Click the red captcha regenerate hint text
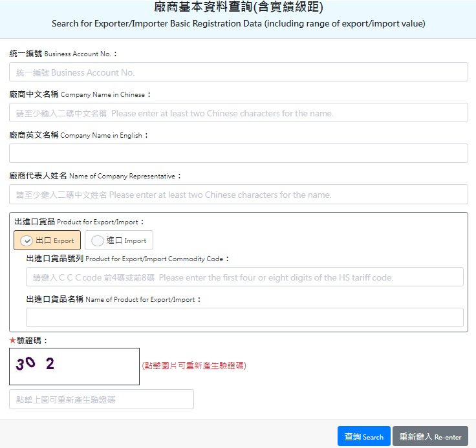 [x=193, y=365]
